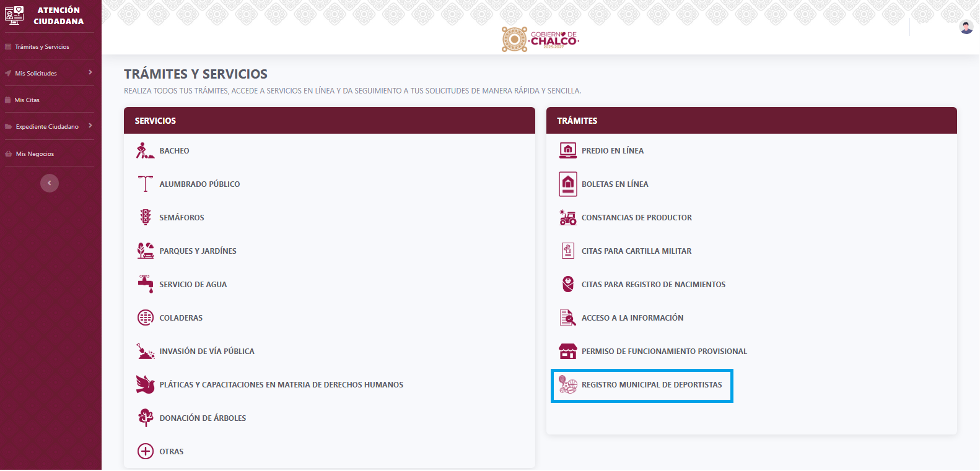Open Registro Municipal de Deportistas

[x=652, y=384]
